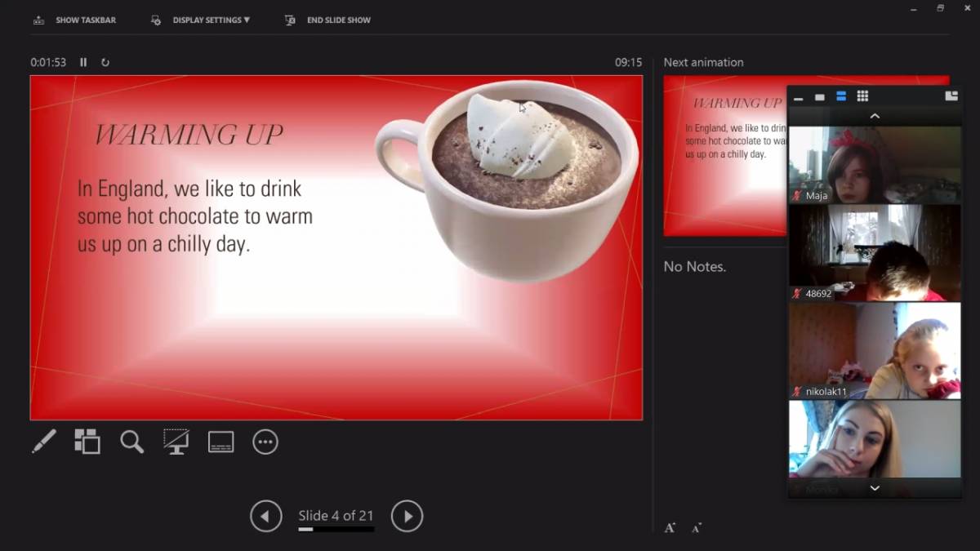The width and height of the screenshot is (980, 551).
Task: Open the More slide show options ellipsis
Action: [x=265, y=442]
